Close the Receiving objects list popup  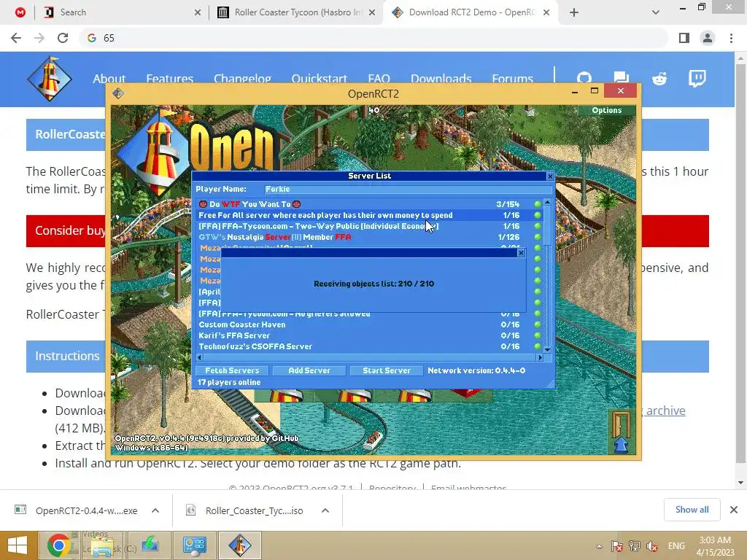(x=521, y=253)
